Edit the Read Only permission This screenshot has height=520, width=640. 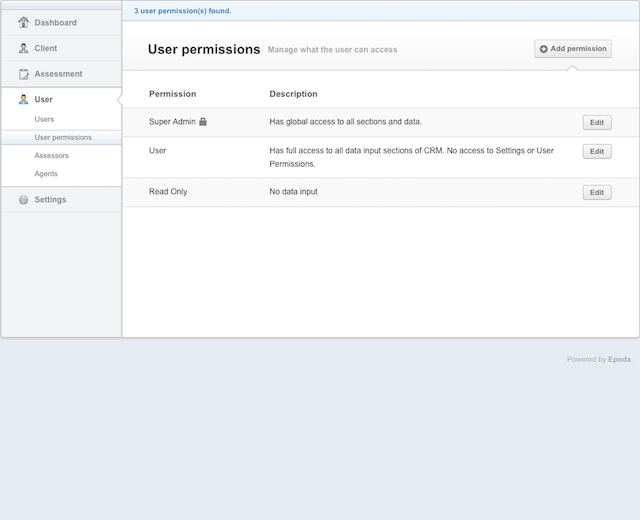597,193
